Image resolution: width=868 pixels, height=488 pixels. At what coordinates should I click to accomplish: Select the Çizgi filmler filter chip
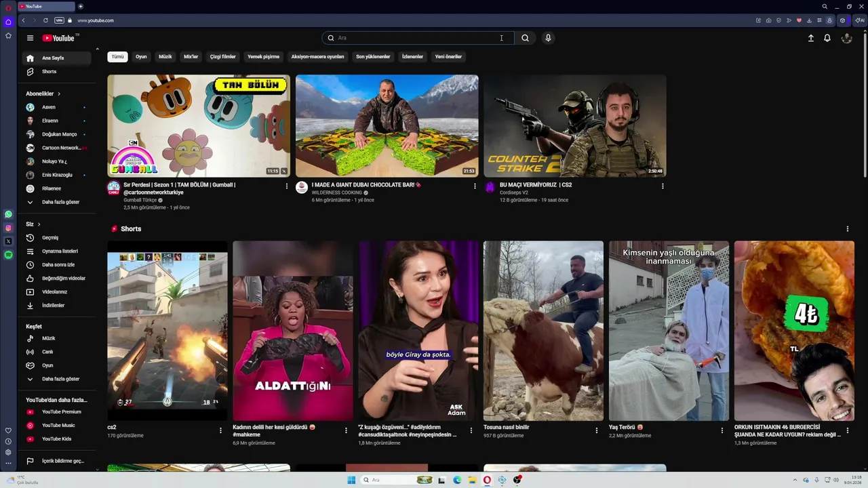coord(223,57)
